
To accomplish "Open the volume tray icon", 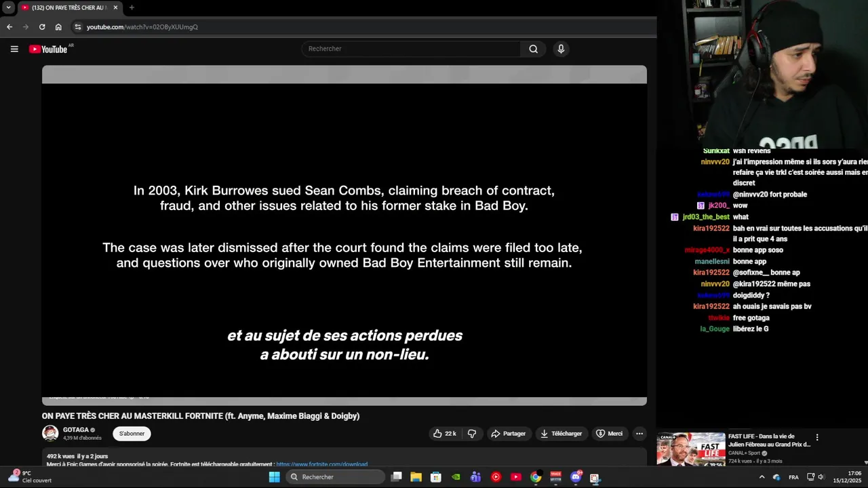I will click(821, 477).
